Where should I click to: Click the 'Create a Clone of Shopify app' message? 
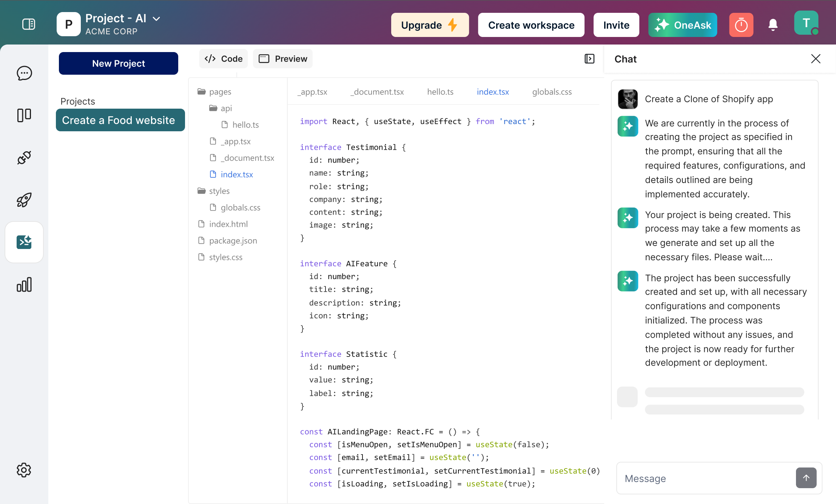tap(709, 99)
